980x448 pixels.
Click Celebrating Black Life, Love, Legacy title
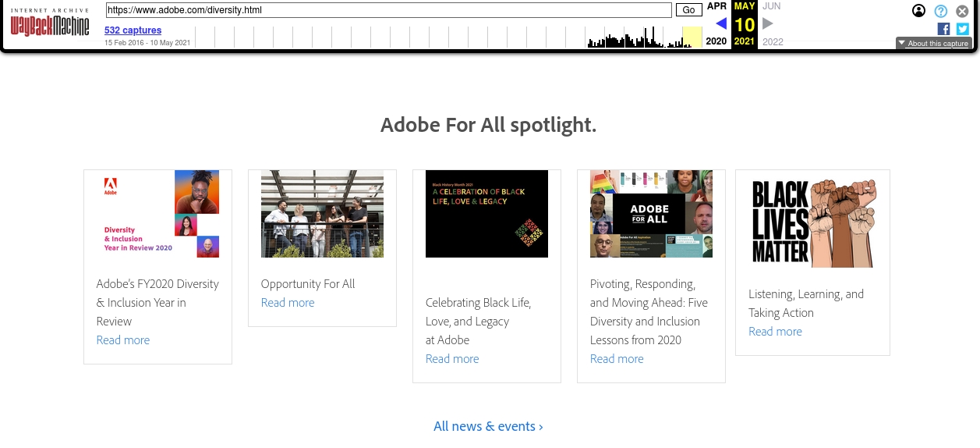[x=478, y=322]
